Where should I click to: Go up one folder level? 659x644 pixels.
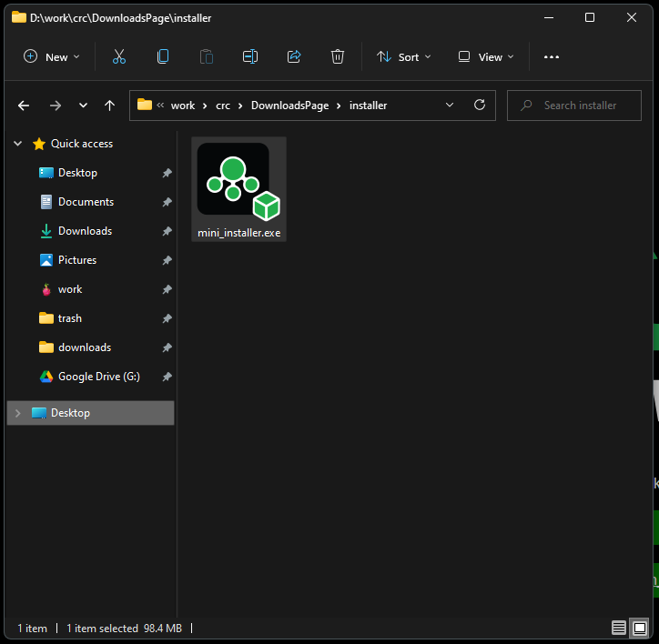(x=109, y=106)
